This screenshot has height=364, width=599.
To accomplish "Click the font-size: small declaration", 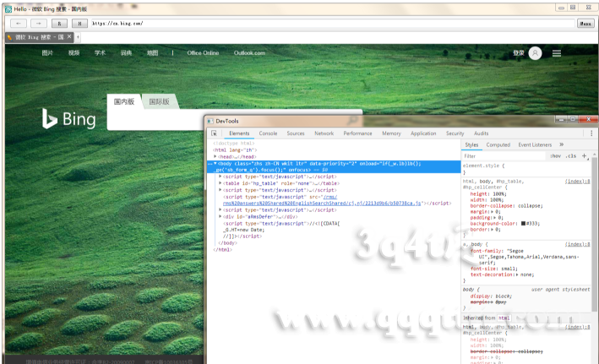I will coord(494,269).
